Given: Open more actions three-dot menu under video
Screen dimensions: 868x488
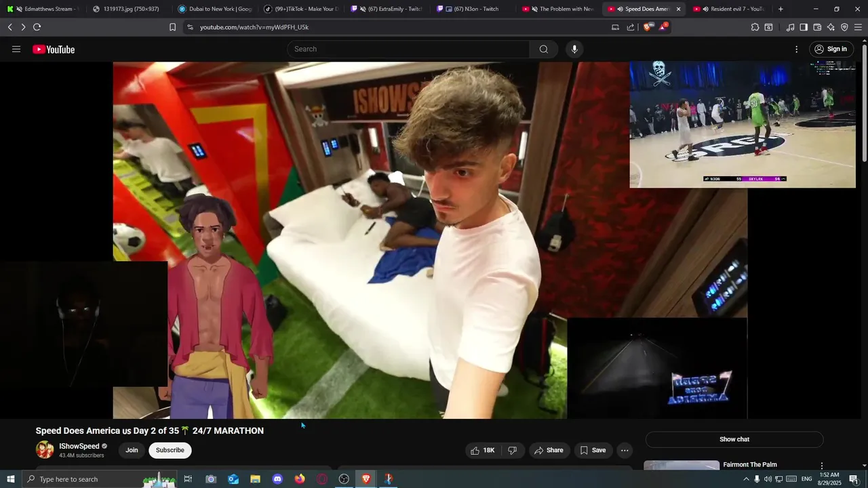Looking at the screenshot, I should [x=625, y=450].
